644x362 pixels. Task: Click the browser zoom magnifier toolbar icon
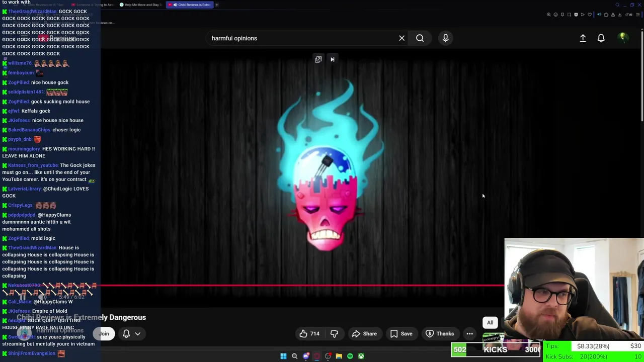(x=549, y=15)
